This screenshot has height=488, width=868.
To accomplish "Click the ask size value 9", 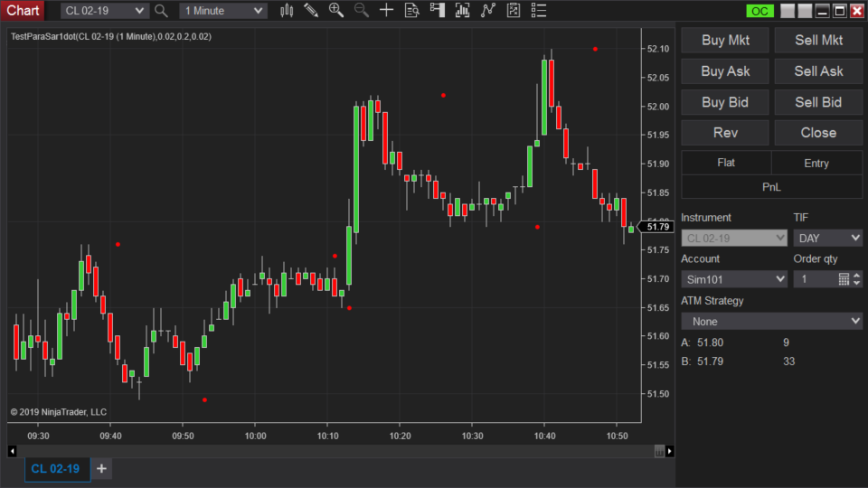I will (786, 343).
